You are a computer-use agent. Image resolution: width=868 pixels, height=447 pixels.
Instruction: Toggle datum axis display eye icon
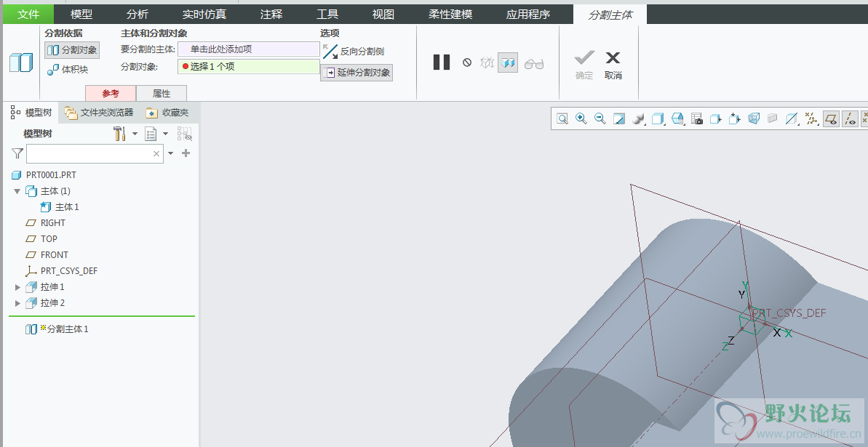(x=850, y=118)
